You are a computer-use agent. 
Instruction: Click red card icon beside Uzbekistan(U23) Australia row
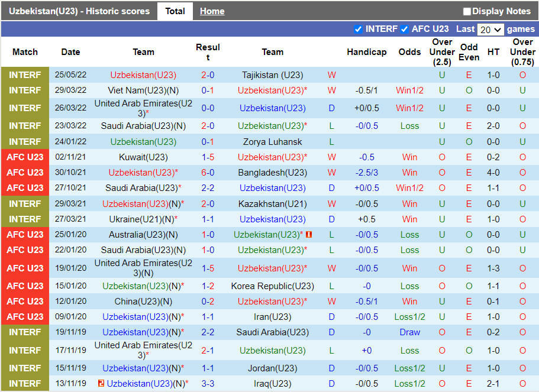click(309, 234)
